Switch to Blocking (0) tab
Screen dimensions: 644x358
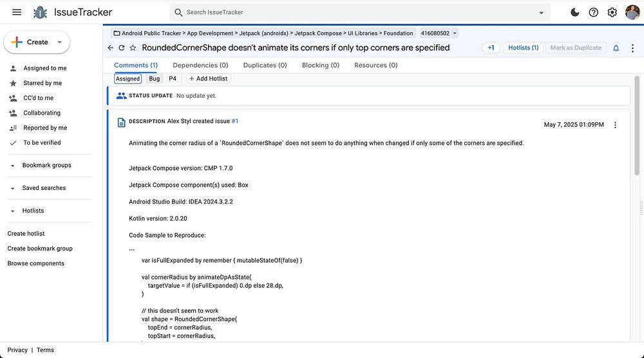point(320,65)
